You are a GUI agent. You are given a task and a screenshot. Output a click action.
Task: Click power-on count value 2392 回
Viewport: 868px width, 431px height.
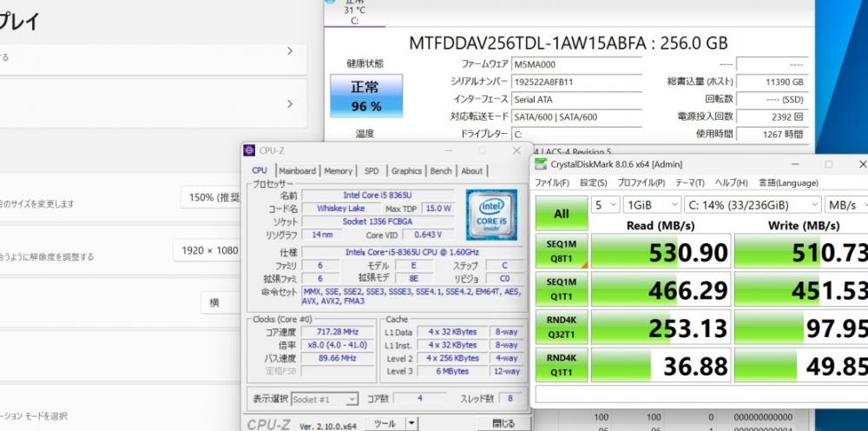772,117
